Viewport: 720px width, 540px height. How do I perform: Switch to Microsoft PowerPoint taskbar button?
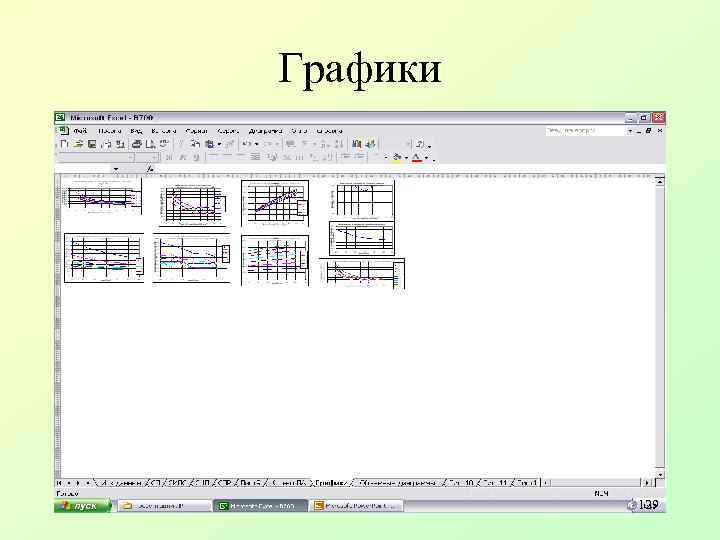[x=356, y=506]
